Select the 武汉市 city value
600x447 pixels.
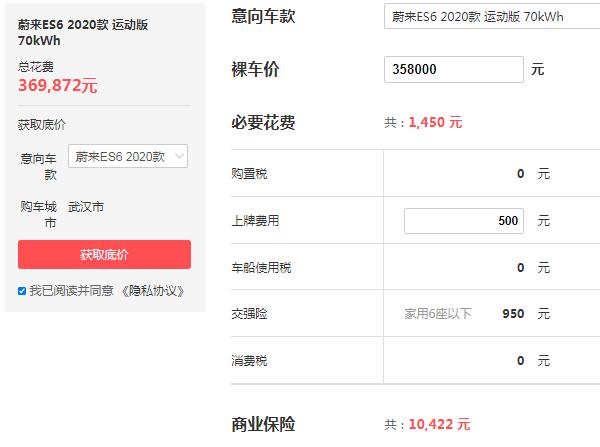[86, 207]
